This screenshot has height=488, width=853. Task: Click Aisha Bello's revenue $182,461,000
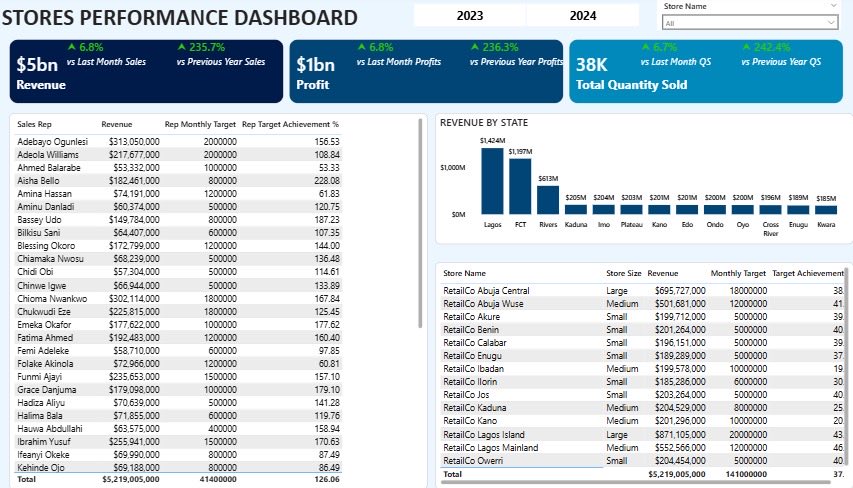[136, 181]
